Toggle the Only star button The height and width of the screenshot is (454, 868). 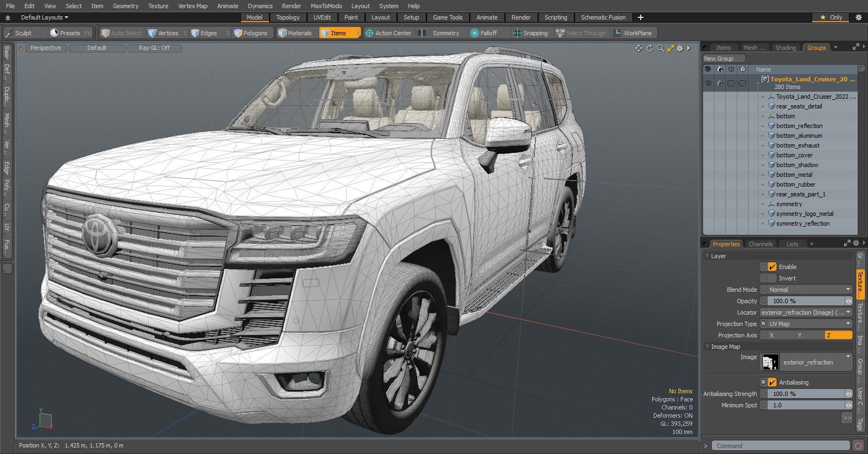pos(831,17)
